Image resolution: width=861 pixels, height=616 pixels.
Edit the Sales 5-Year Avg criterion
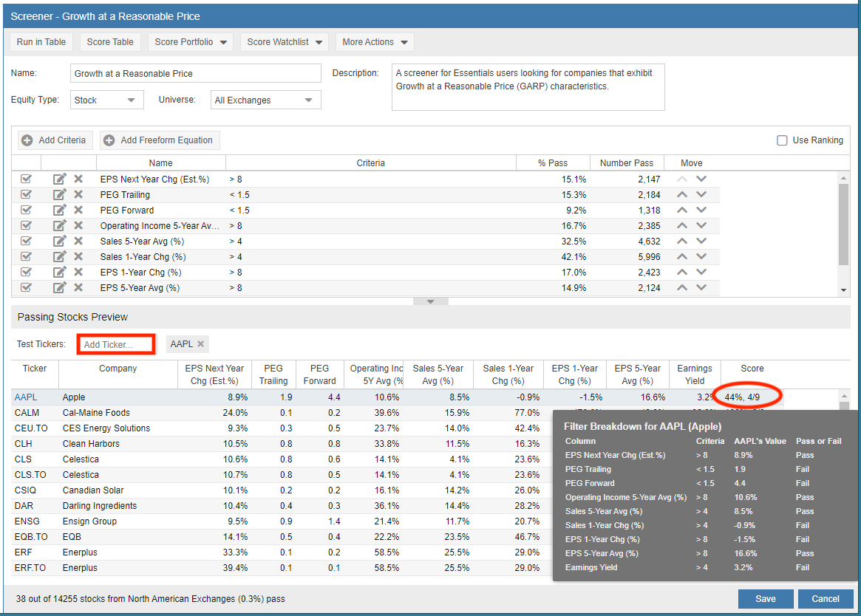(59, 241)
